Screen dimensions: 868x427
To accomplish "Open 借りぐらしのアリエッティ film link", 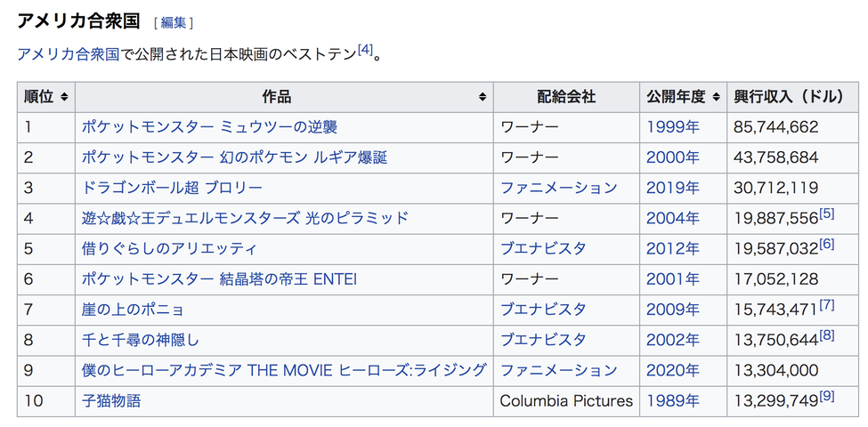I will pyautogui.click(x=168, y=248).
